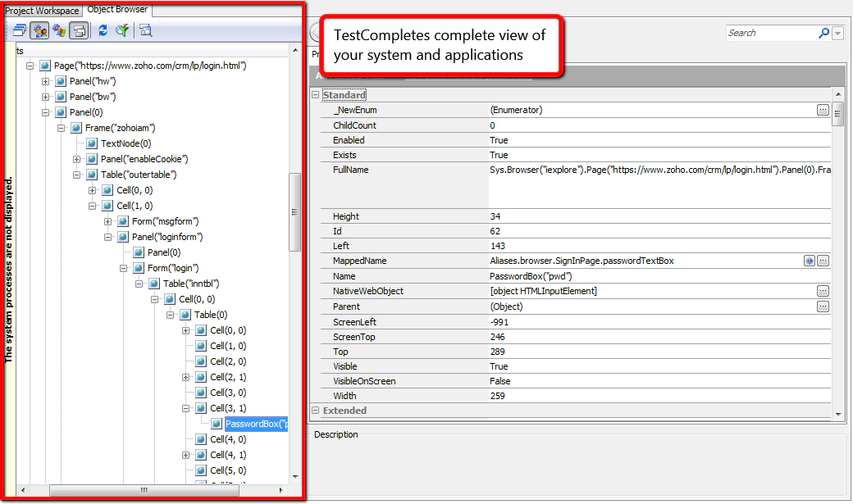Click the show processes toolbar icon
Image resolution: width=853 pixels, height=504 pixels.
[x=39, y=30]
